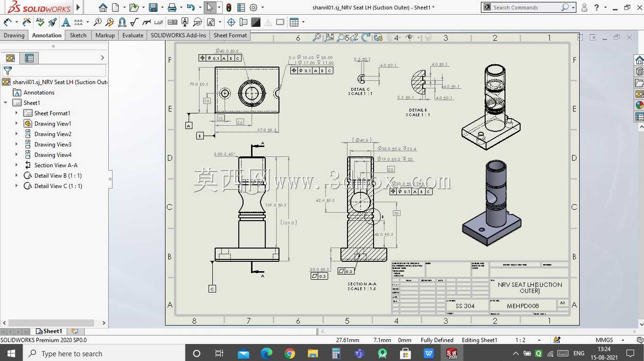Open the MMGS unit system dropdown
The height and width of the screenshot is (361, 644).
(x=623, y=340)
